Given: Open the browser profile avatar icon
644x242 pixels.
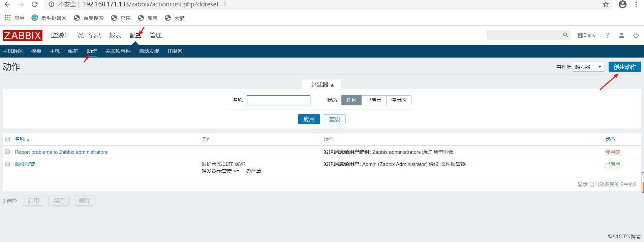Looking at the screenshot, I should (x=622, y=4).
